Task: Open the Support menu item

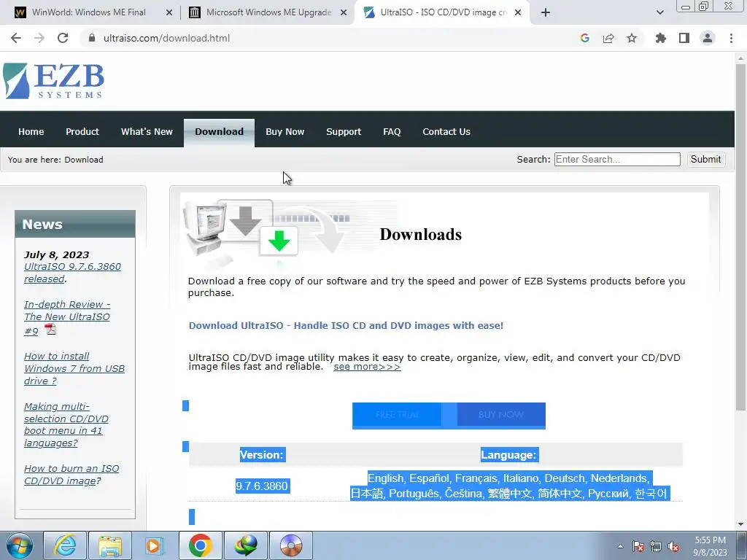Action: 344,131
